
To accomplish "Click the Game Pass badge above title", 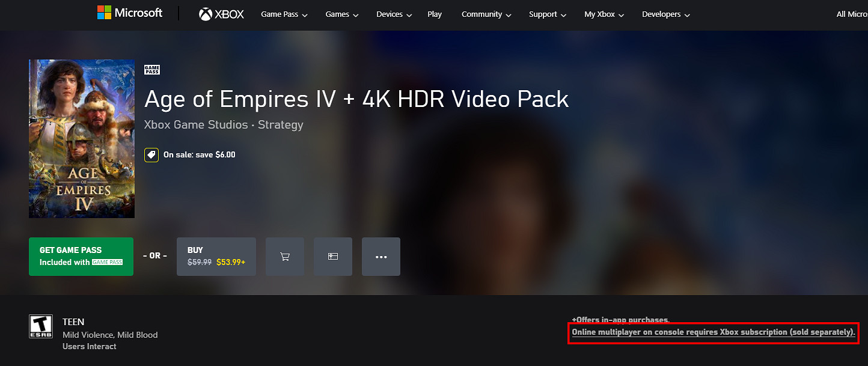I will pyautogui.click(x=152, y=70).
